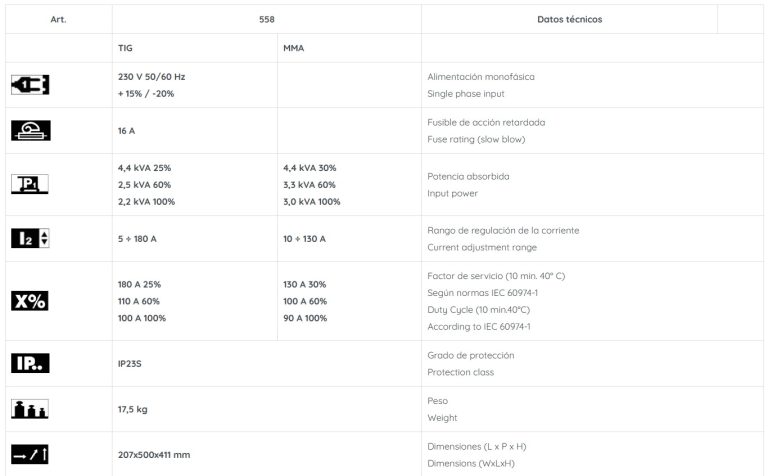Click the MMA range 10 ÷ 130 A
This screenshot has height=476, width=768.
(304, 239)
